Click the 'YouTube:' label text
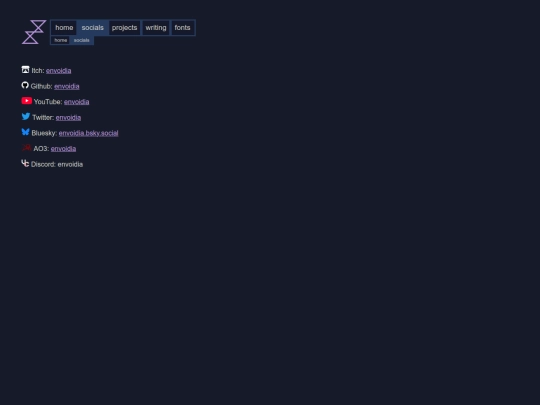 pyautogui.click(x=48, y=102)
